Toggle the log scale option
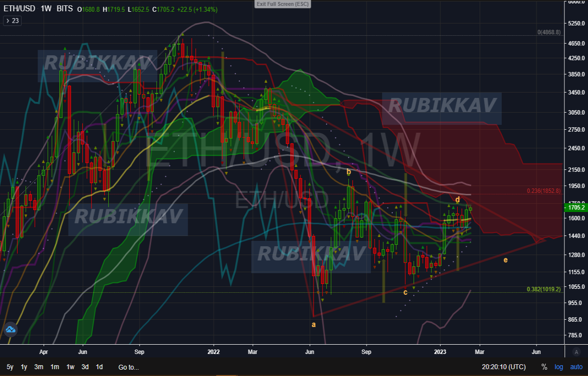588x376 pixels. coord(559,367)
